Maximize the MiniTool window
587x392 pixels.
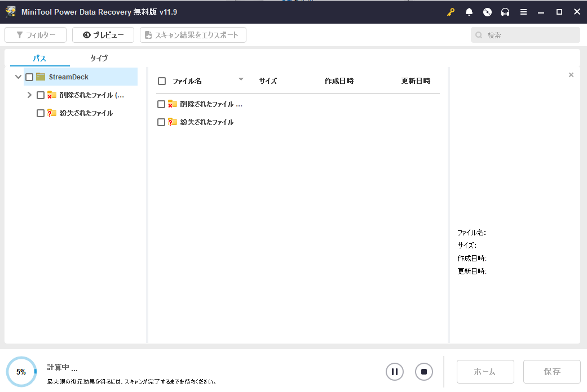(x=559, y=12)
